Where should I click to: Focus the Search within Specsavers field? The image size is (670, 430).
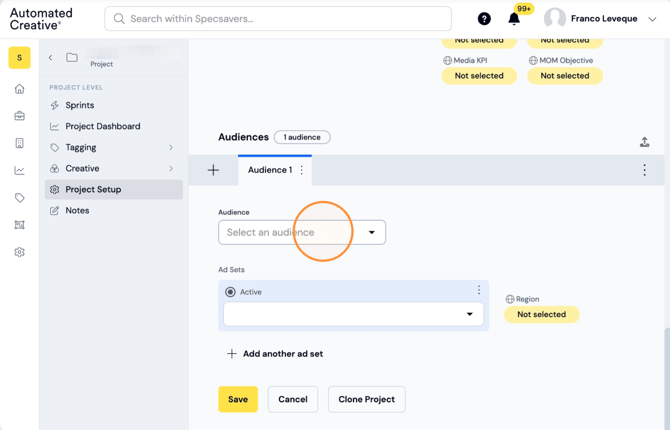278,19
